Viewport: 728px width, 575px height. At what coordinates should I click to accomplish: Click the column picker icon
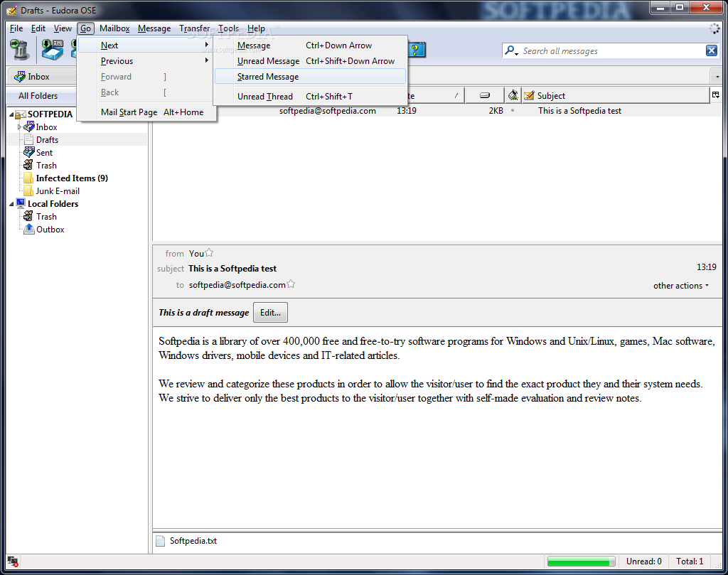pyautogui.click(x=715, y=95)
